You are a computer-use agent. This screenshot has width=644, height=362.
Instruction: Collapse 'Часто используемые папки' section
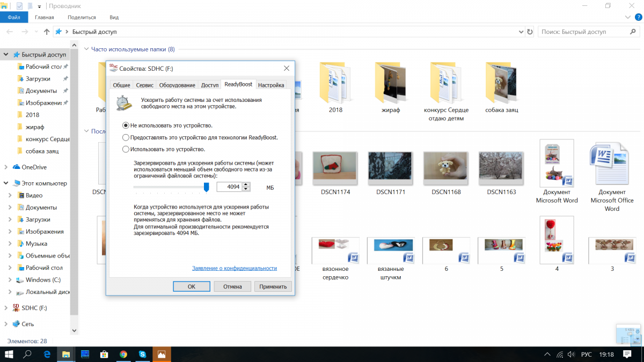click(86, 49)
